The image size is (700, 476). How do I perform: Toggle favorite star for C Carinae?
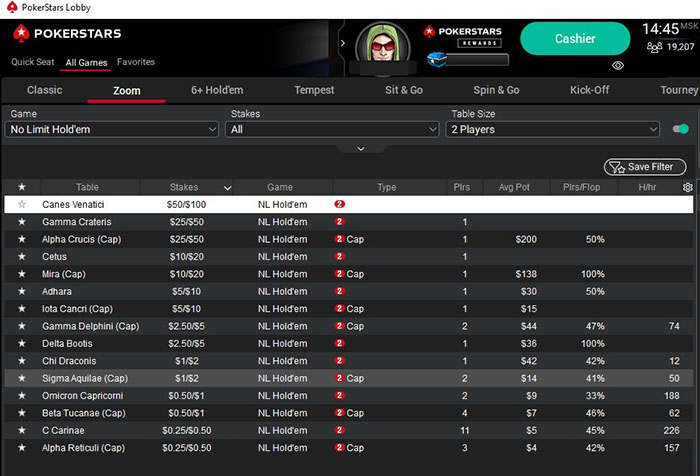pyautogui.click(x=21, y=430)
